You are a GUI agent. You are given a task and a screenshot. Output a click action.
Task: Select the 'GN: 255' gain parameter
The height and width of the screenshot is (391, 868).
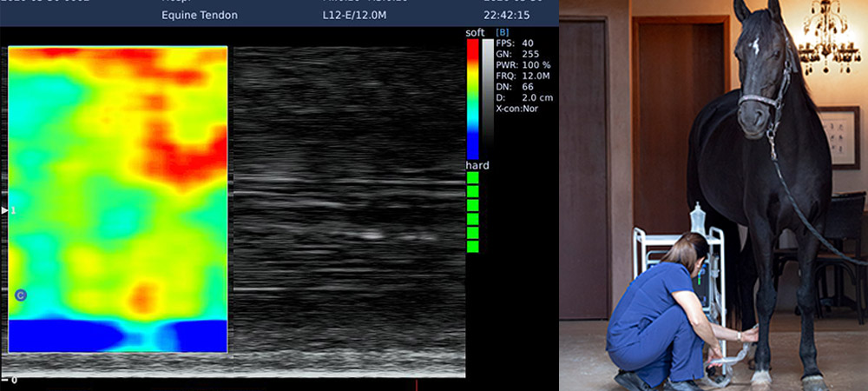click(x=517, y=54)
